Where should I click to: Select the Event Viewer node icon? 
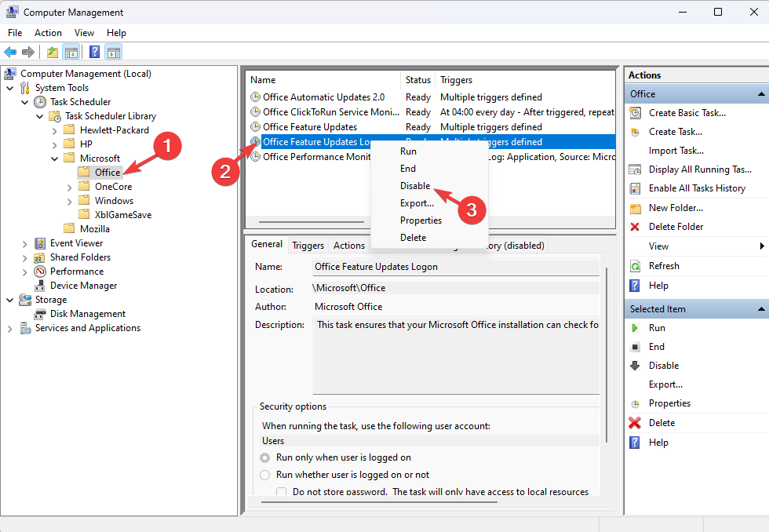pos(40,243)
